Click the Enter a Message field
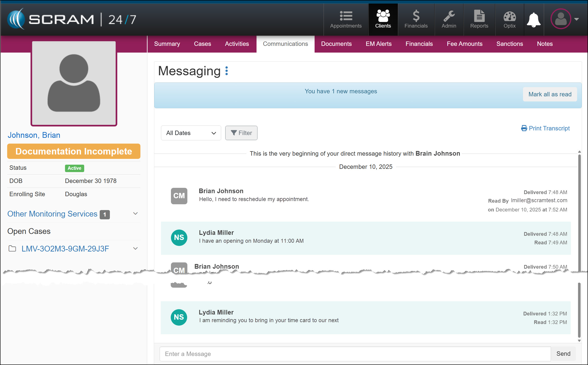 [355, 354]
